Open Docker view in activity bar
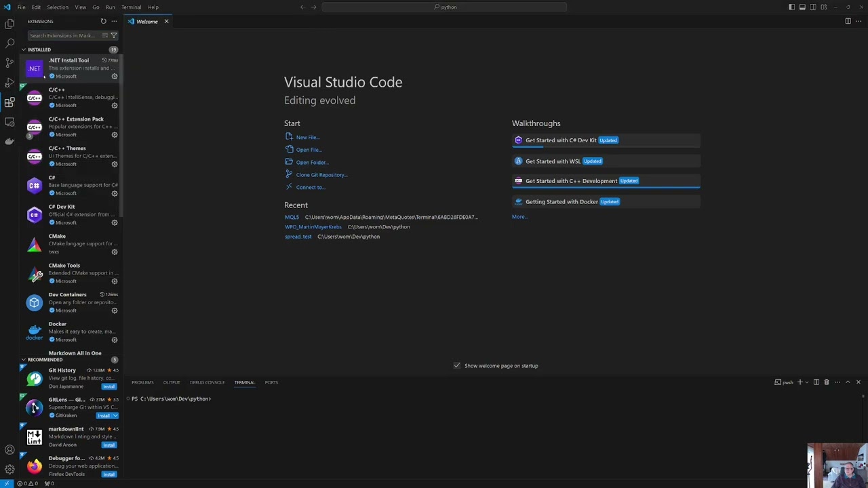Screen dimensions: 868x488 click(x=9, y=141)
